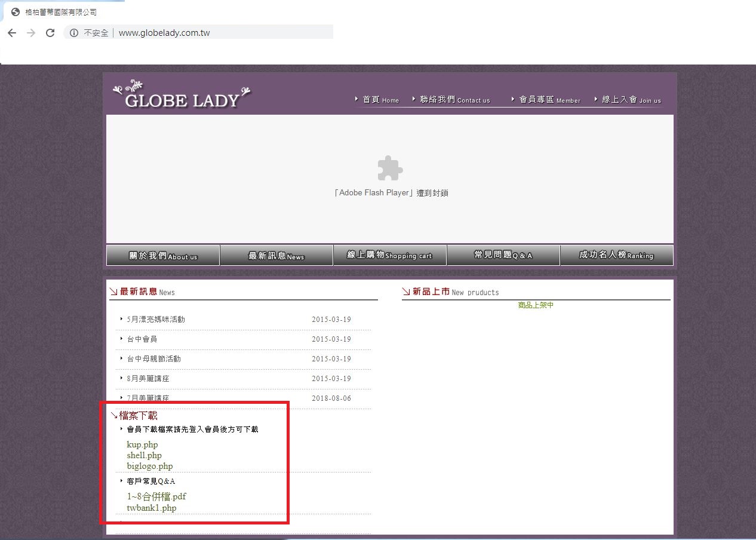Click the 客戶常見Q&A entry
The height and width of the screenshot is (540, 756).
pos(151,481)
